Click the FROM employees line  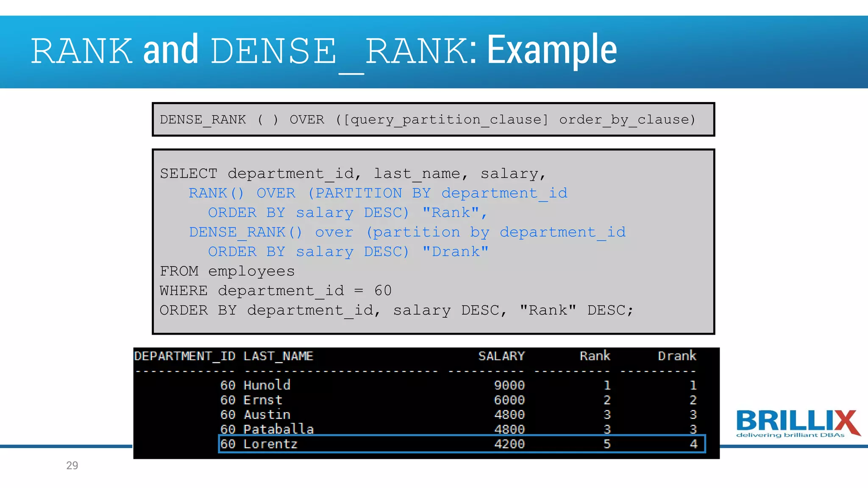point(227,271)
